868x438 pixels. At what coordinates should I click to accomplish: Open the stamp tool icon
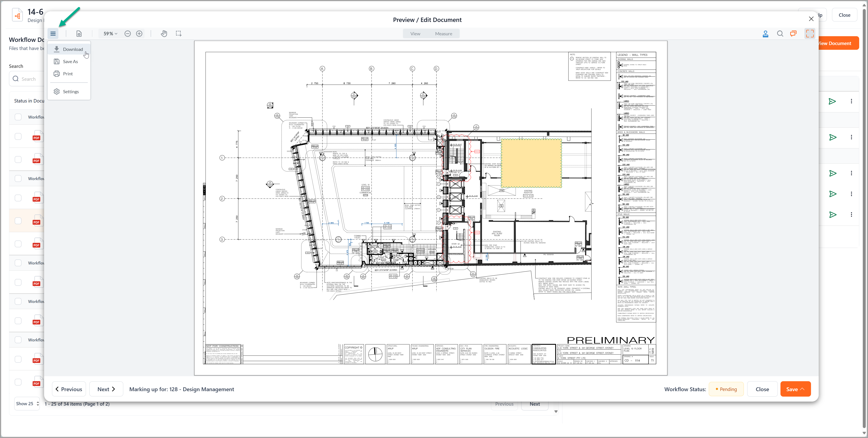point(766,34)
